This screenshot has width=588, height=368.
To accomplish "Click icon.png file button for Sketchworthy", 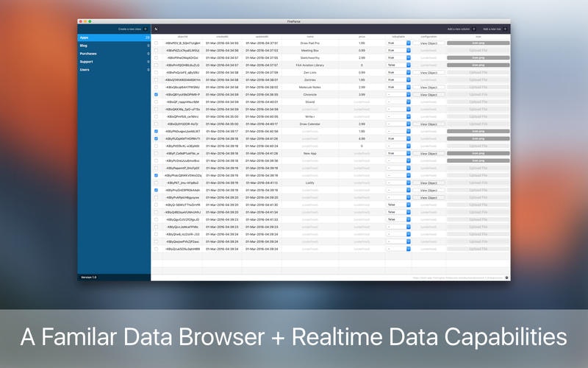I will click(478, 58).
